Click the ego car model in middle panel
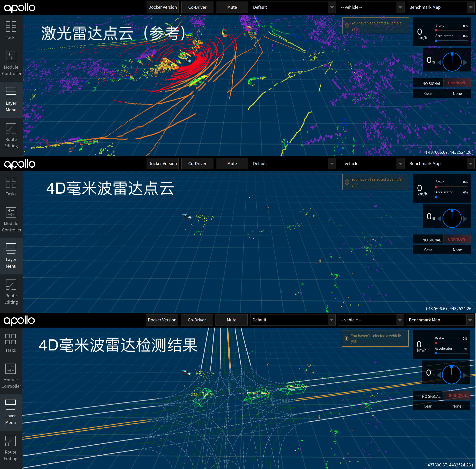 [187, 217]
